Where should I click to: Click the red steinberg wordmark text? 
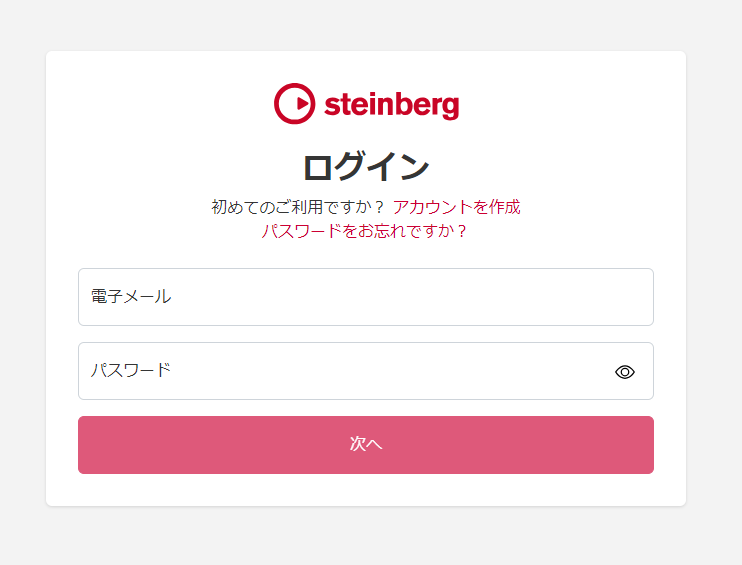(391, 105)
